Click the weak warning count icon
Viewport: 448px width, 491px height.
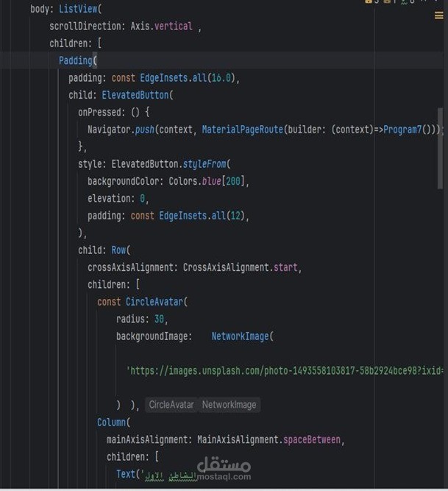pos(387,1)
